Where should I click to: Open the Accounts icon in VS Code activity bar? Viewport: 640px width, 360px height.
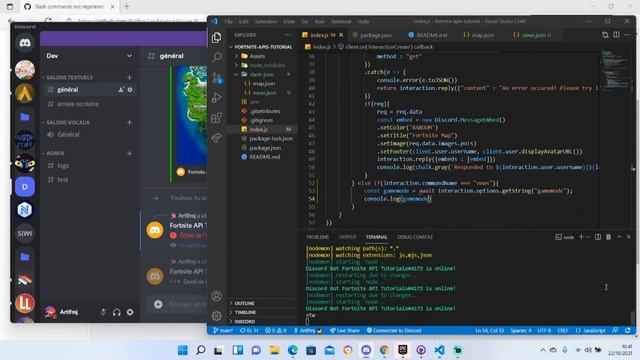[x=217, y=296]
